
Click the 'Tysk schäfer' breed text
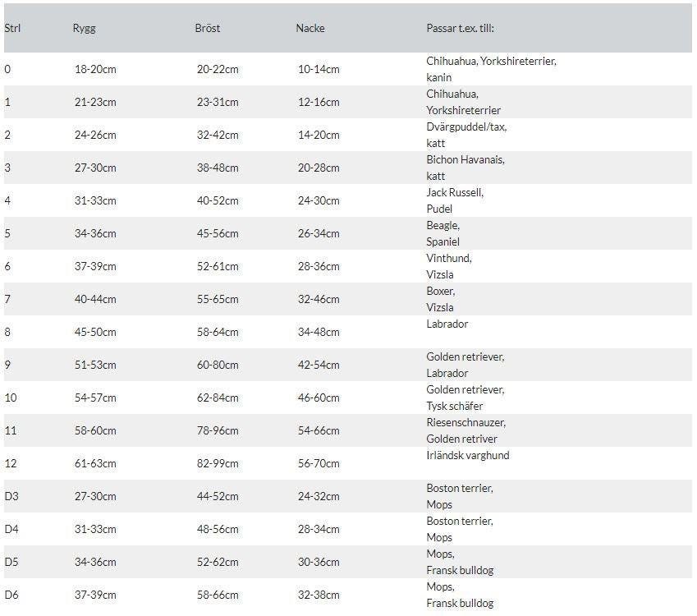click(x=455, y=406)
